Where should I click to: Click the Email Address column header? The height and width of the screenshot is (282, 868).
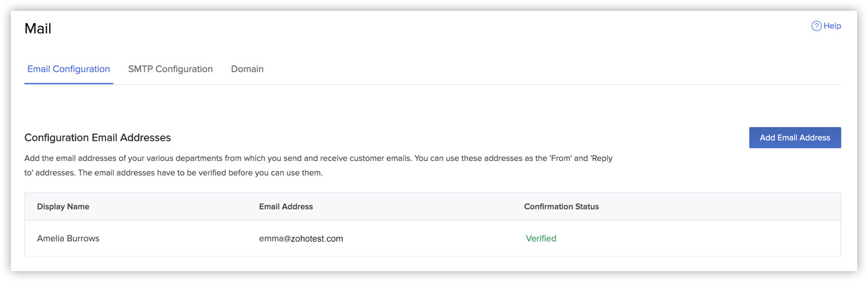286,206
